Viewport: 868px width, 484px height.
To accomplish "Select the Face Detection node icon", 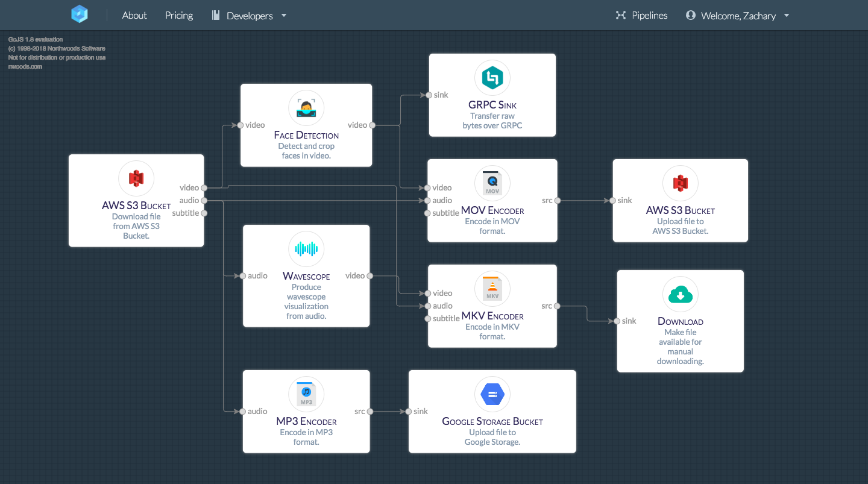I will [x=306, y=108].
